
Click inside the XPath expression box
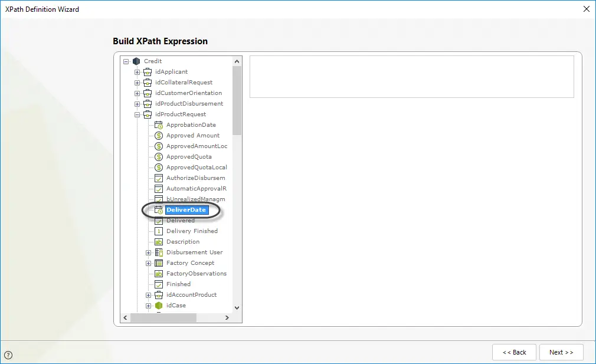pos(412,77)
